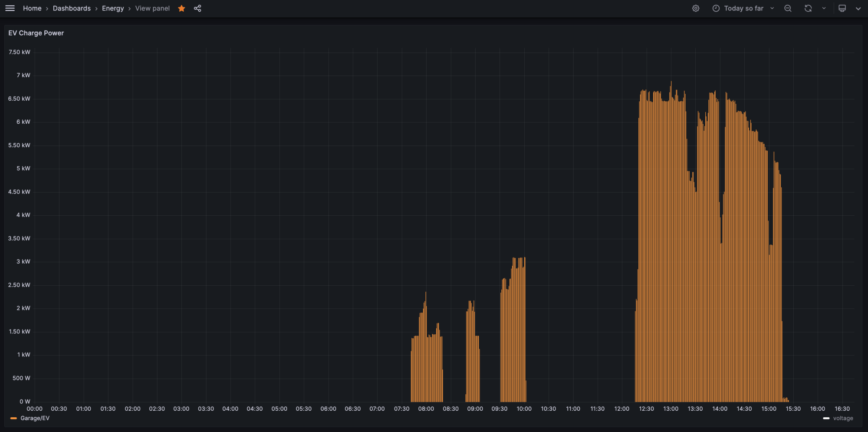
Task: Go to Home breadcrumb
Action: point(32,8)
